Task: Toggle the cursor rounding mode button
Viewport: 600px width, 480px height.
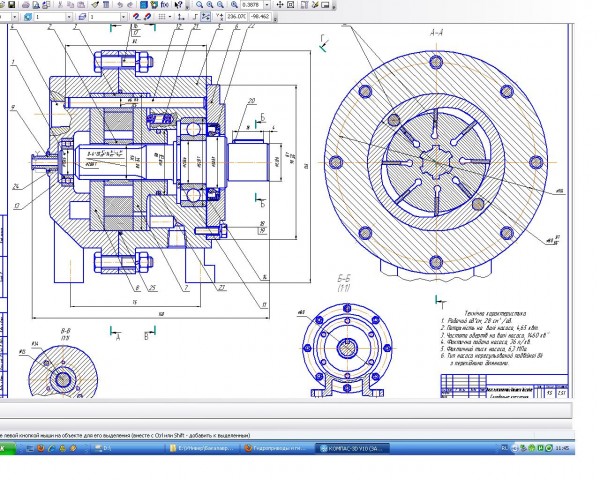Action: [x=206, y=17]
